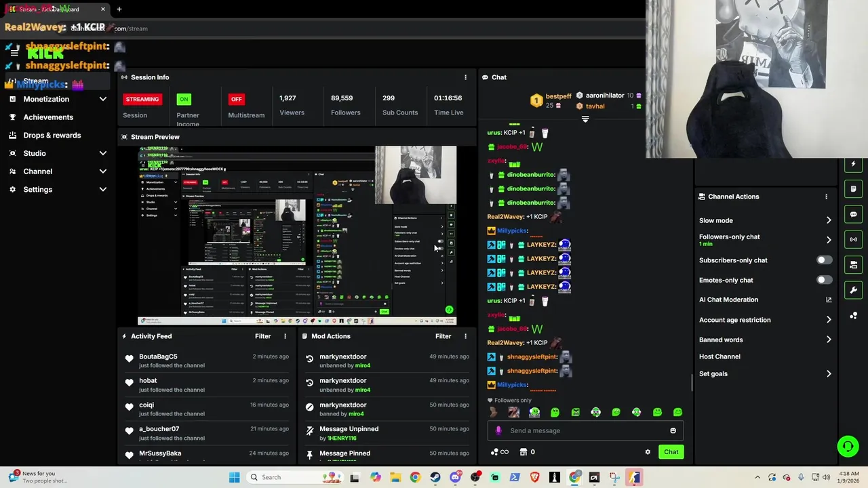Viewport: 868px width, 488px height.
Task: Open Channel Actions three-dot options menu
Action: click(x=826, y=197)
